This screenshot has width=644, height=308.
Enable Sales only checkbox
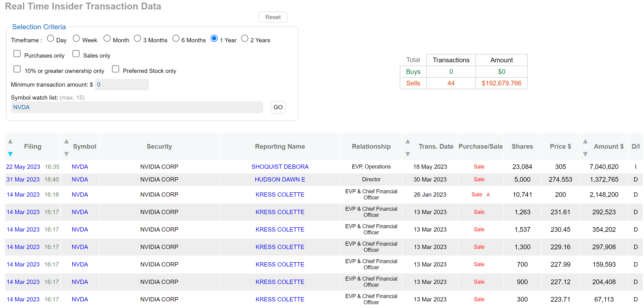click(76, 54)
